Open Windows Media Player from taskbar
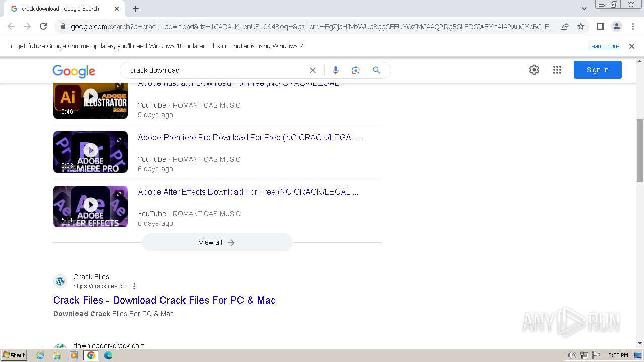Viewport: 644px width, 362px height. point(74,355)
